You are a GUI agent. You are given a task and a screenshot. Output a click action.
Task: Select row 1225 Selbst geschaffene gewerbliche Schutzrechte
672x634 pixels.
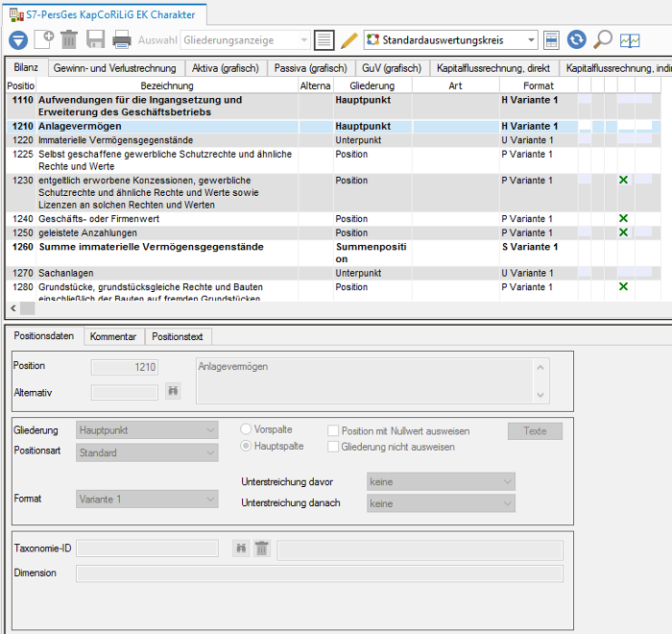(x=333, y=160)
